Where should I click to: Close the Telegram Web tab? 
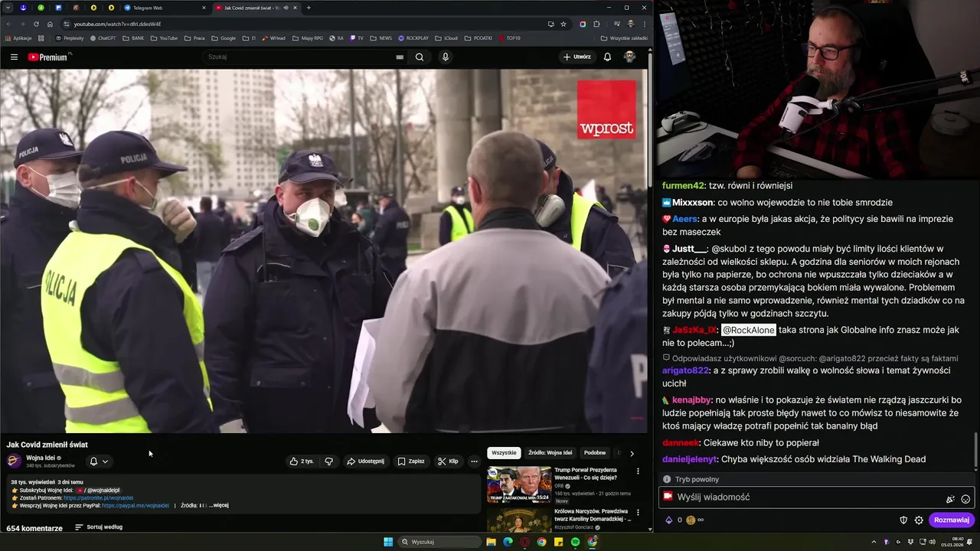click(x=204, y=8)
